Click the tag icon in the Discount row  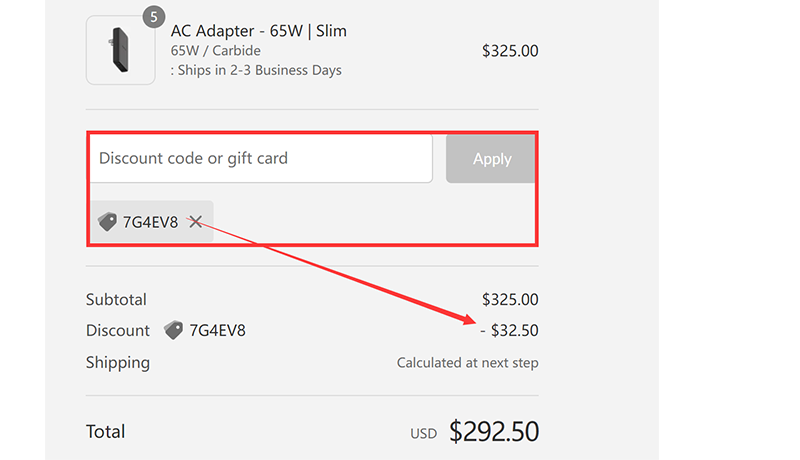[x=174, y=330]
